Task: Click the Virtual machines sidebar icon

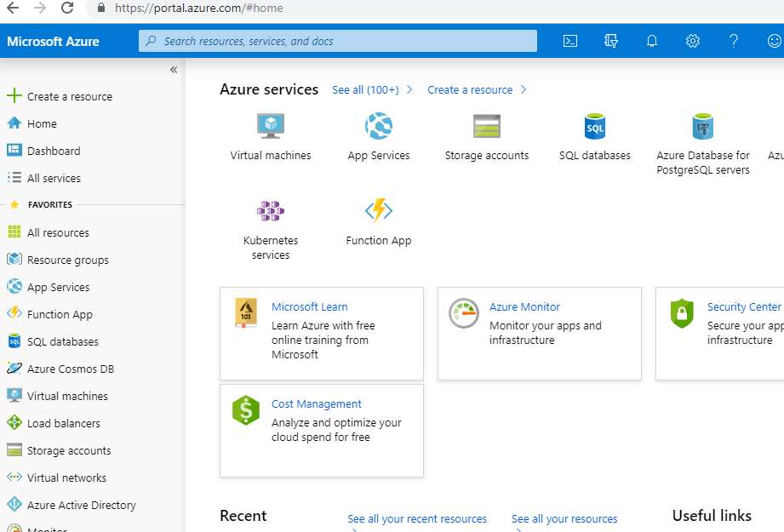Action: tap(14, 396)
